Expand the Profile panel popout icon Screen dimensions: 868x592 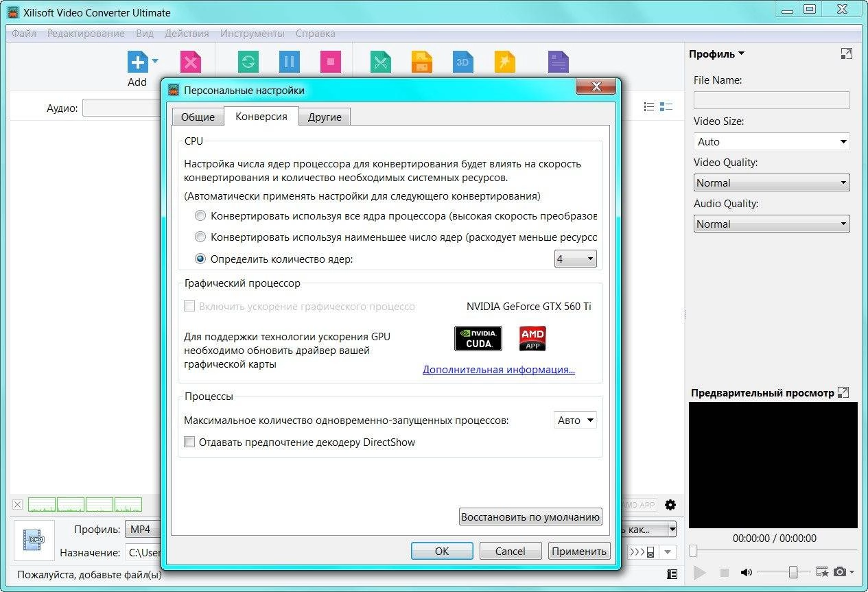point(847,54)
